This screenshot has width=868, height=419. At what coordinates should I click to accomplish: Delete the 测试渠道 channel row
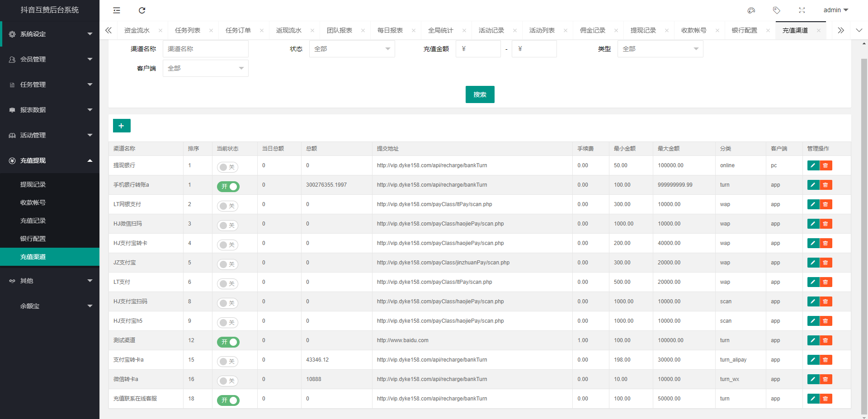(x=826, y=340)
